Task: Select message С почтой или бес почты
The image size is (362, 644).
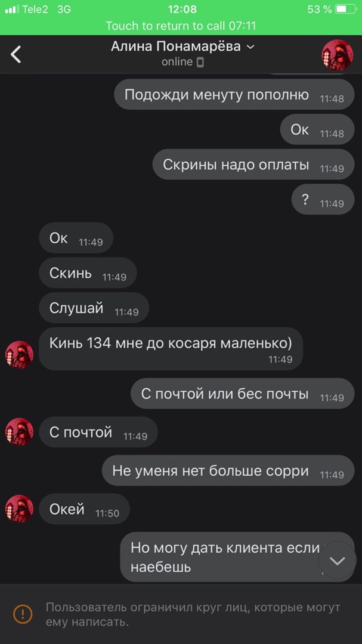Action: click(243, 394)
